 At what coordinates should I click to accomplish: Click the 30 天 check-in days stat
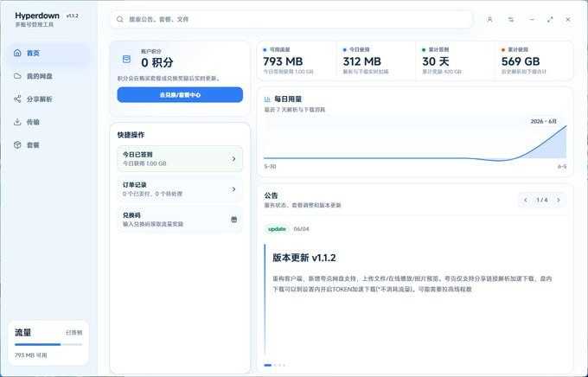[456, 61]
